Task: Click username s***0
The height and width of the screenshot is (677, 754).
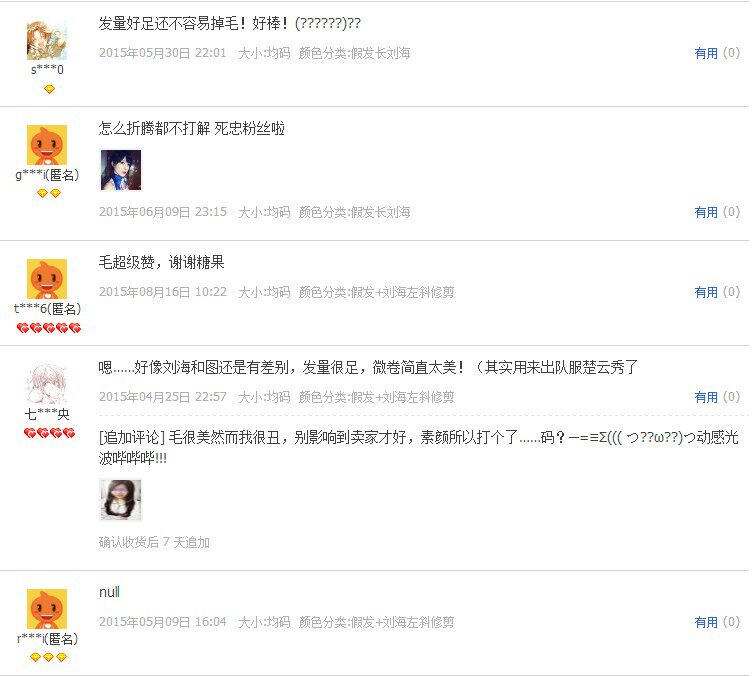Action: tap(47, 70)
